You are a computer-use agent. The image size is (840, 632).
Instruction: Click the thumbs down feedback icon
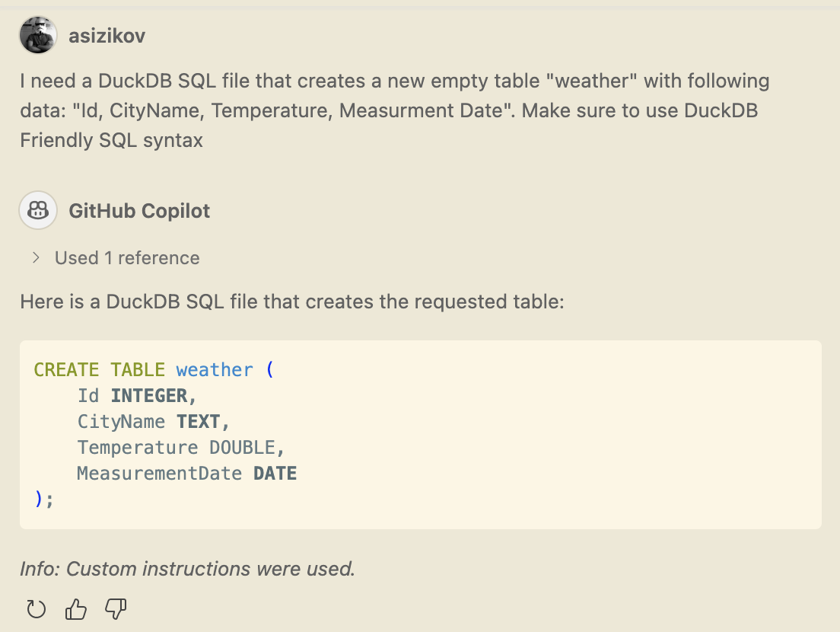click(116, 609)
